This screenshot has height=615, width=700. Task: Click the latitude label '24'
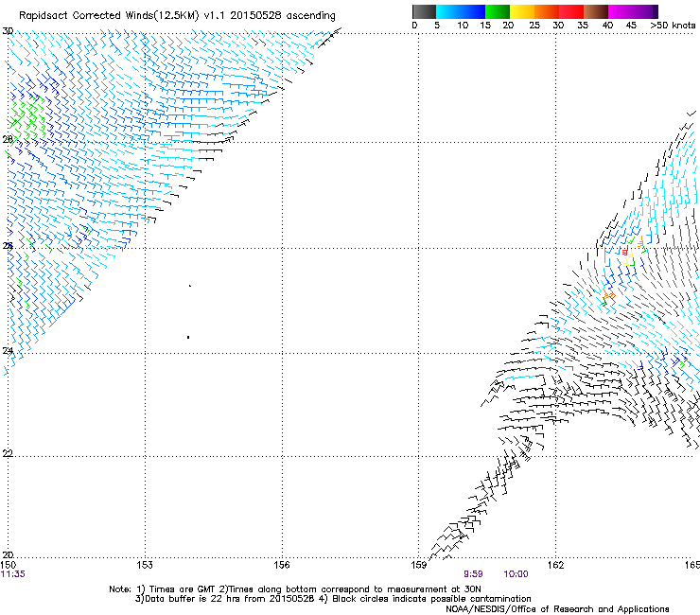coord(8,351)
